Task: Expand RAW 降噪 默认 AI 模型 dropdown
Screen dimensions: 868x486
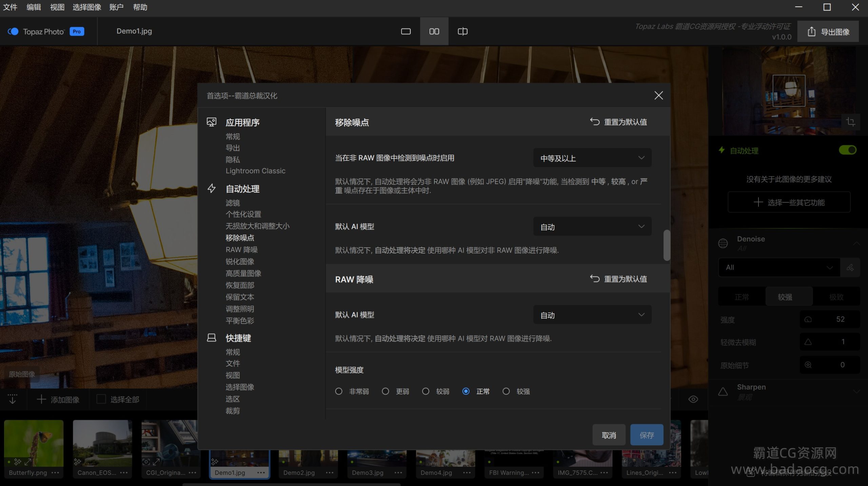Action: point(592,315)
